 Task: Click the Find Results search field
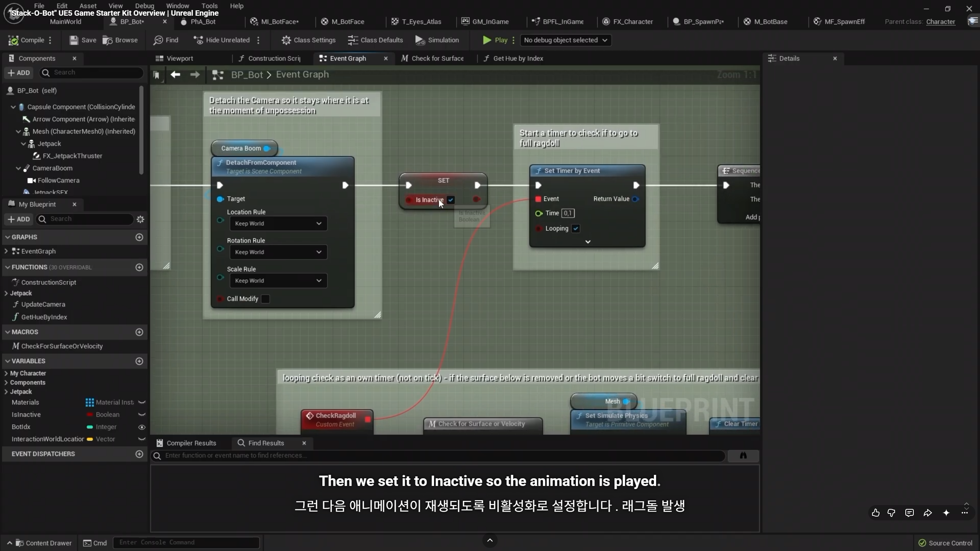tap(438, 455)
